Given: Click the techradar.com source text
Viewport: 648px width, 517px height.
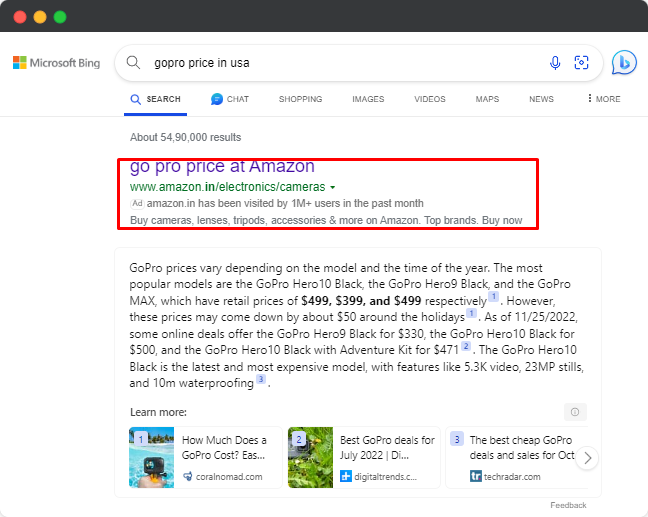Looking at the screenshot, I should (x=512, y=476).
